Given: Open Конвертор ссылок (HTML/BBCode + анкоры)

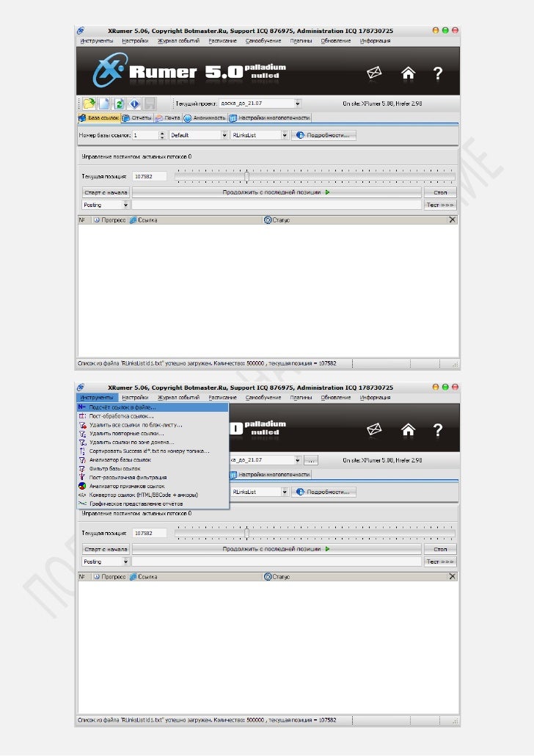Looking at the screenshot, I should 153,495.
